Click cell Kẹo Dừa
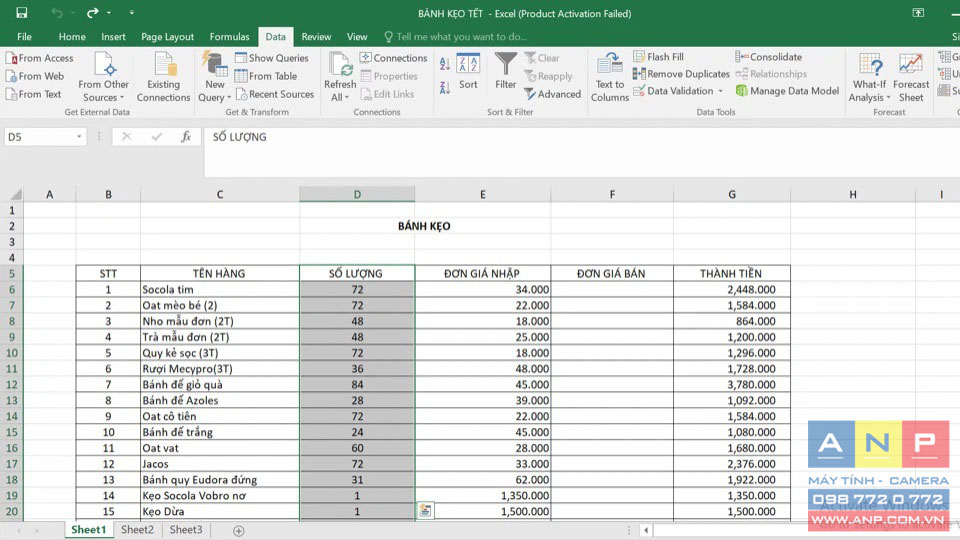960x540 pixels. click(x=220, y=511)
